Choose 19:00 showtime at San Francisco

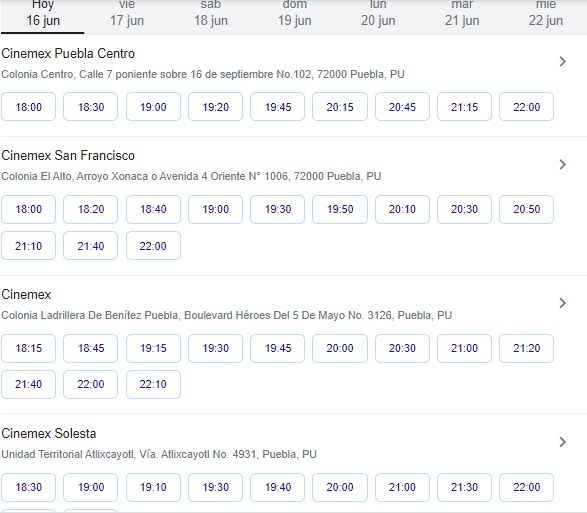click(x=215, y=209)
